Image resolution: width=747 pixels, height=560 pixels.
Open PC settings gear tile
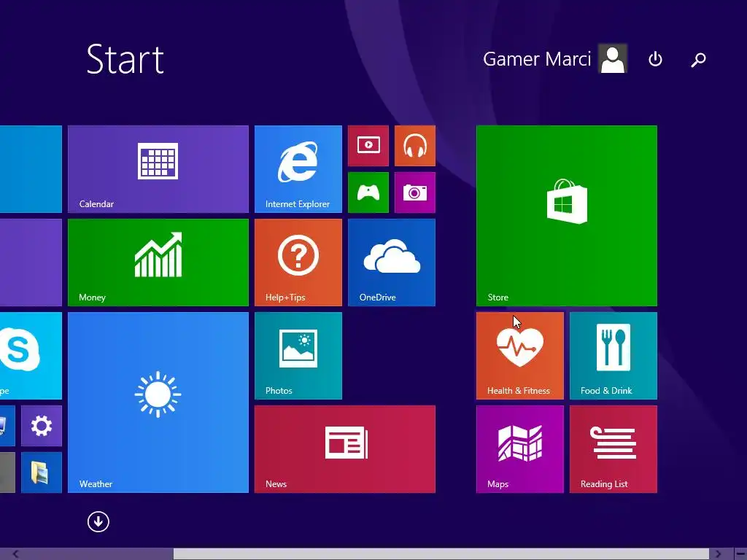click(42, 426)
